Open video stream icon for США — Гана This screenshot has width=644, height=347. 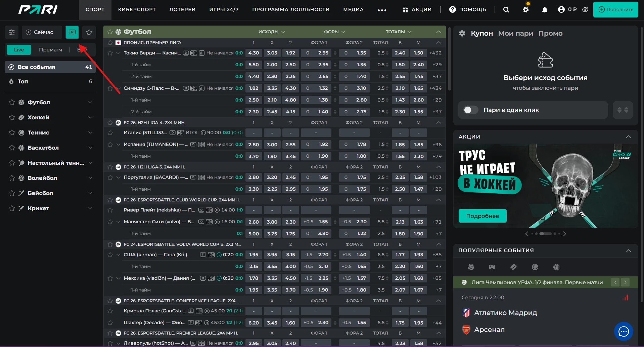click(x=203, y=255)
